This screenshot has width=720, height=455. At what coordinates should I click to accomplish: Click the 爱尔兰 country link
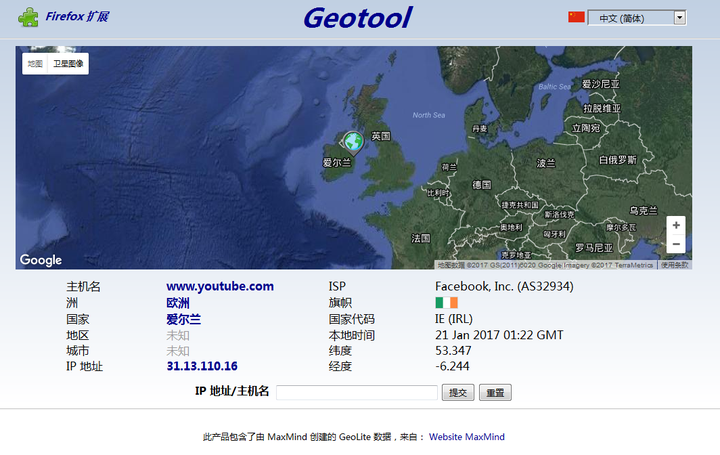click(184, 319)
